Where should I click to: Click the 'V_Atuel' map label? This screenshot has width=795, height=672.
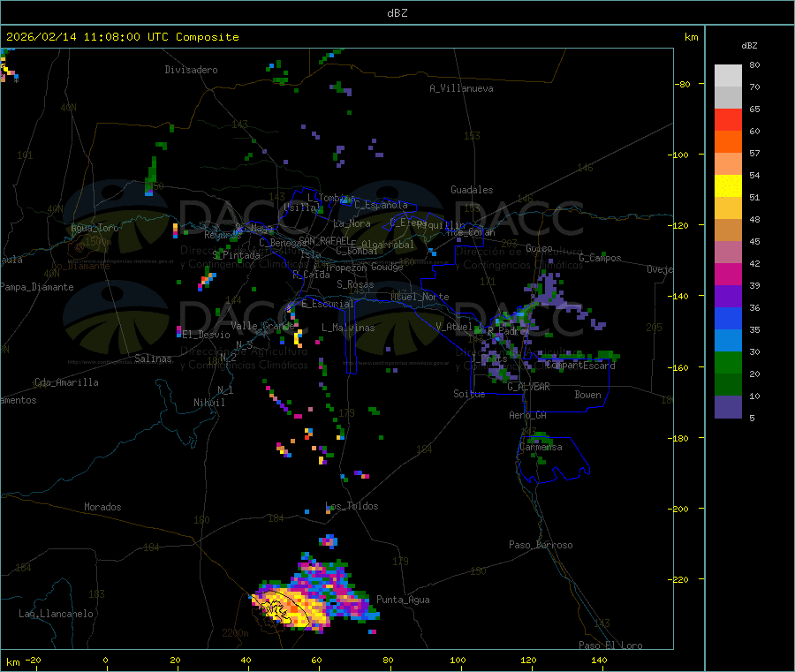click(x=454, y=327)
